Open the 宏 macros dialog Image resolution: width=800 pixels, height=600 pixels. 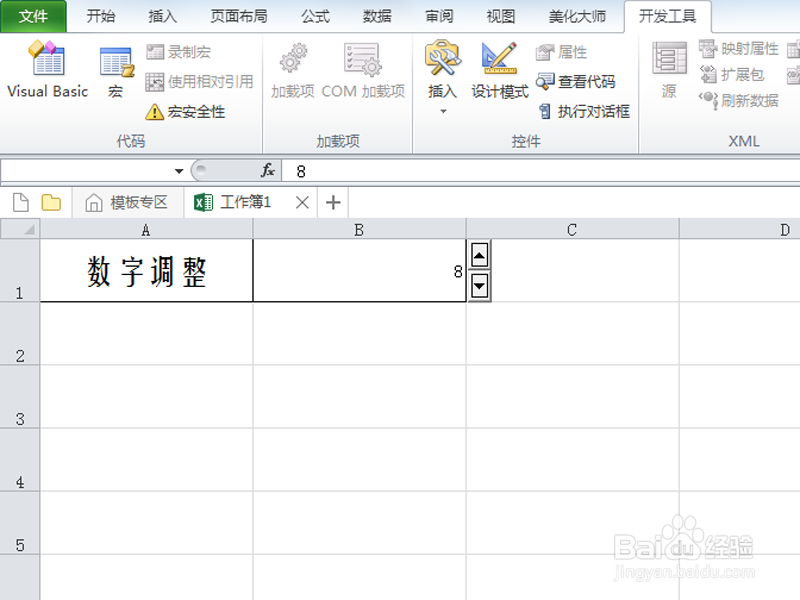pyautogui.click(x=116, y=71)
